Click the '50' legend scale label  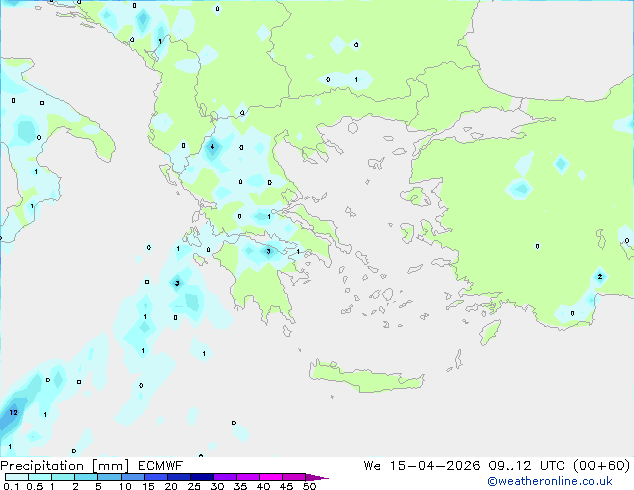point(309,486)
